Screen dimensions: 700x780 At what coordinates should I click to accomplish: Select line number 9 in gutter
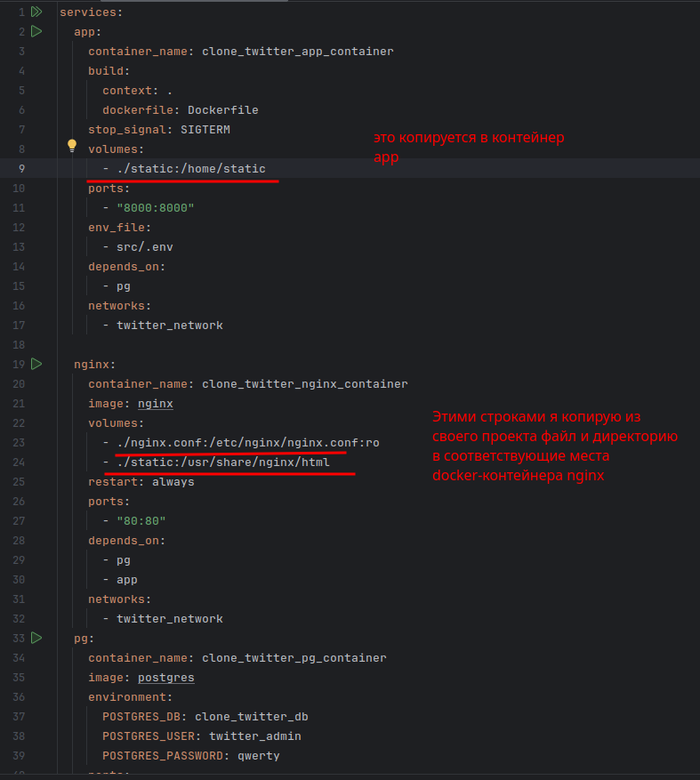pos(21,169)
